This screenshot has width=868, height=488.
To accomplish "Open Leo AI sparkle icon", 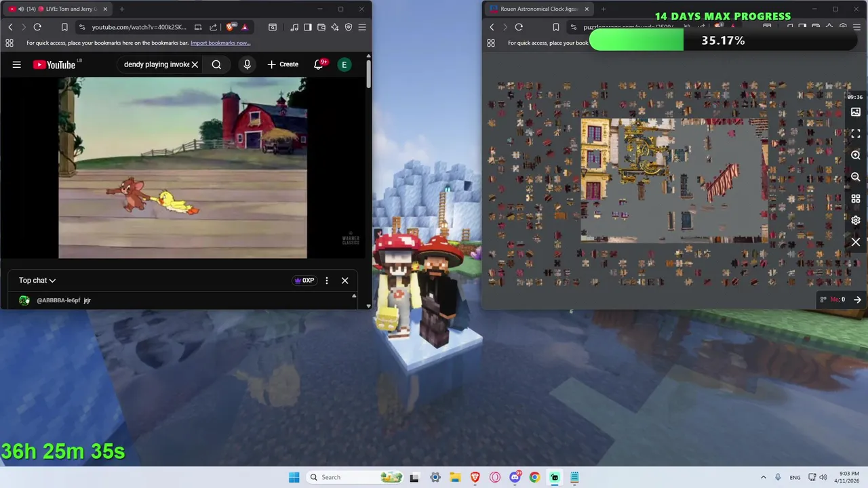I will (335, 27).
